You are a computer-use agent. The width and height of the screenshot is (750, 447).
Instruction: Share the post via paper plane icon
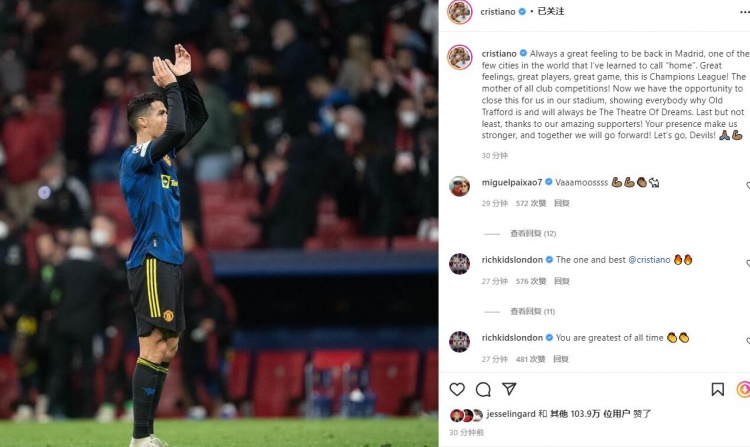(x=509, y=389)
